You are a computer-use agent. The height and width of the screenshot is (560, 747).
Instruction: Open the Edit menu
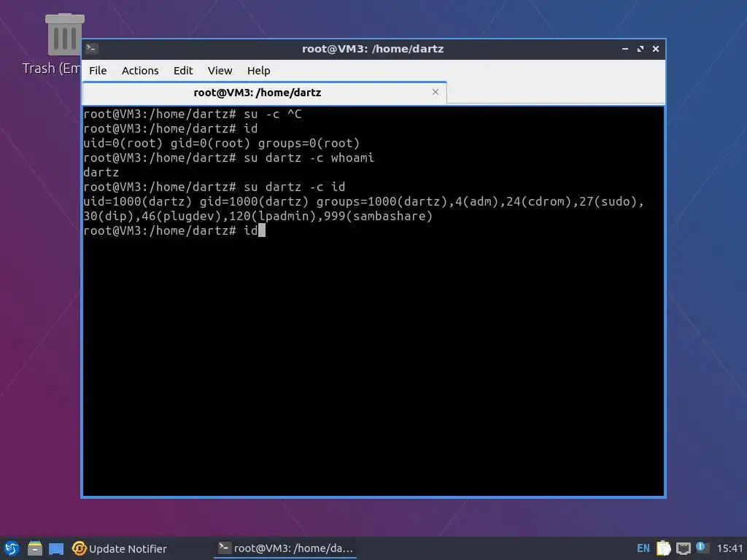[183, 71]
